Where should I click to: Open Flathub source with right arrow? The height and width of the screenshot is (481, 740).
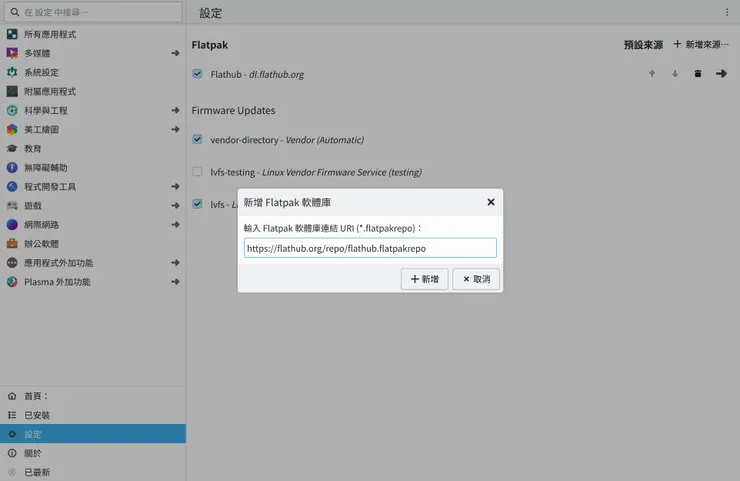[721, 74]
